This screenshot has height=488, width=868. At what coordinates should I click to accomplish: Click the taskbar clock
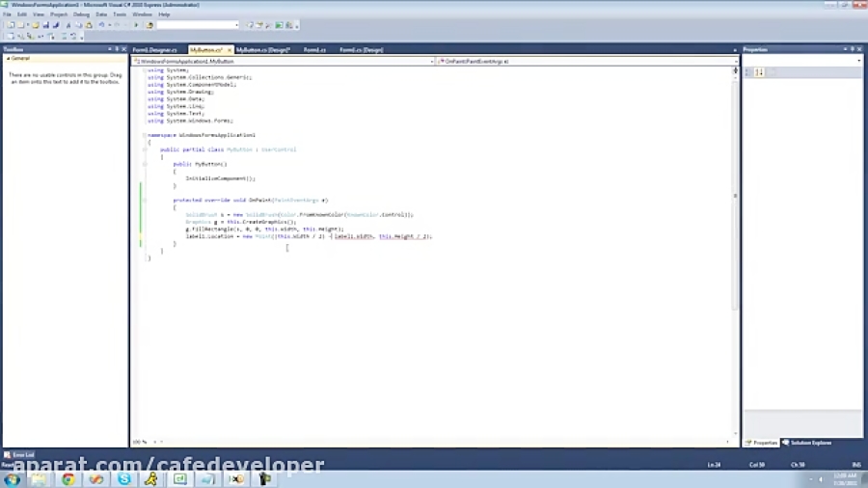(845, 479)
